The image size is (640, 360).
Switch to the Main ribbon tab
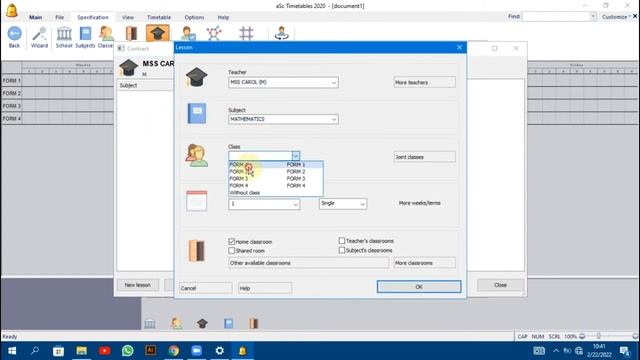[x=36, y=18]
